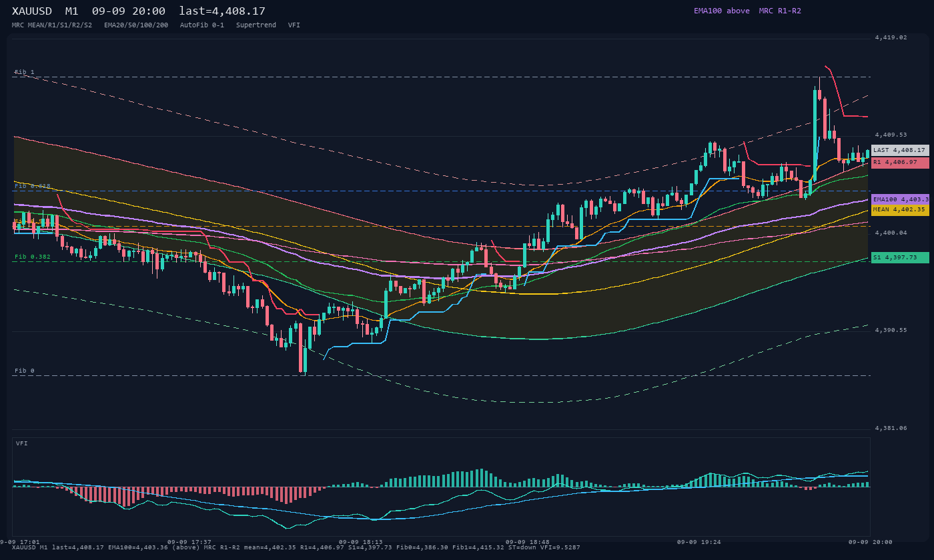
Task: Click the 4,400.04 price axis label
Action: (x=891, y=233)
